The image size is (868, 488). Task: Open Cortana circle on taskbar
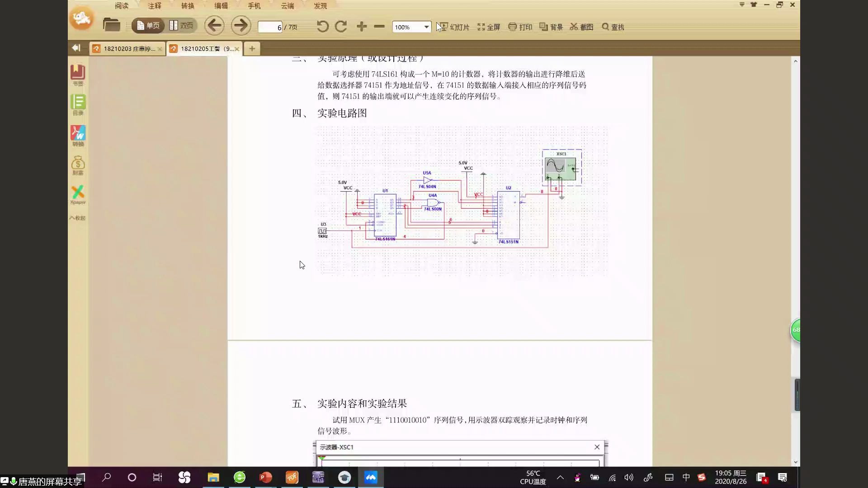(132, 477)
